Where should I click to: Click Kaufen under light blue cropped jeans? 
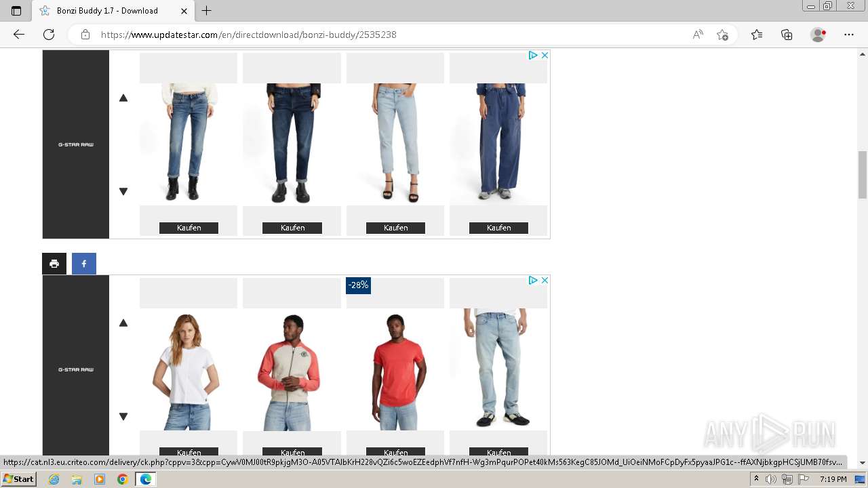395,228
